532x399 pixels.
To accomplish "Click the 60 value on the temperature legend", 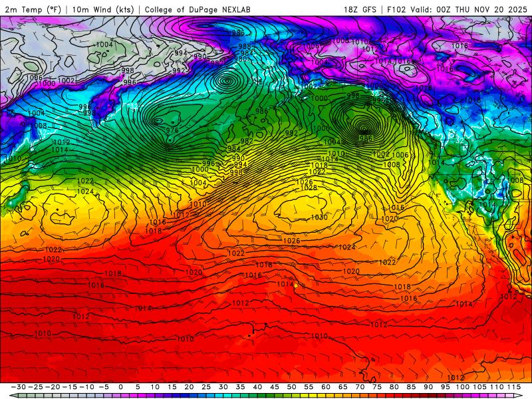I will click(x=326, y=387).
